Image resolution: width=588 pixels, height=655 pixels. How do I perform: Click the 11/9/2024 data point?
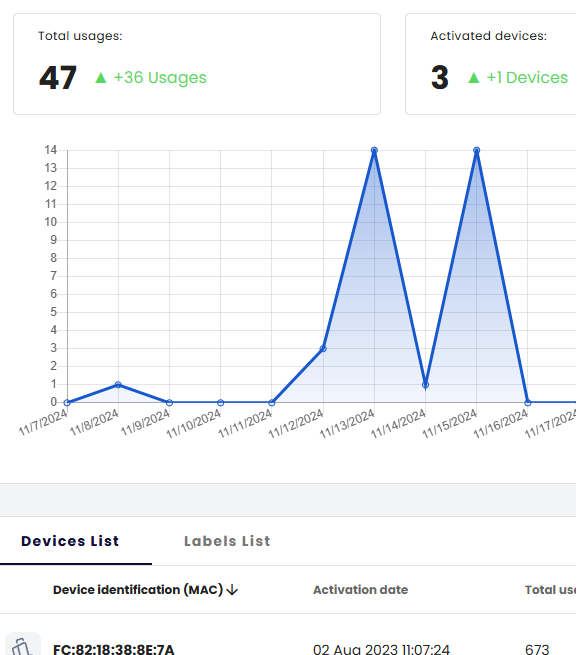tap(169, 403)
